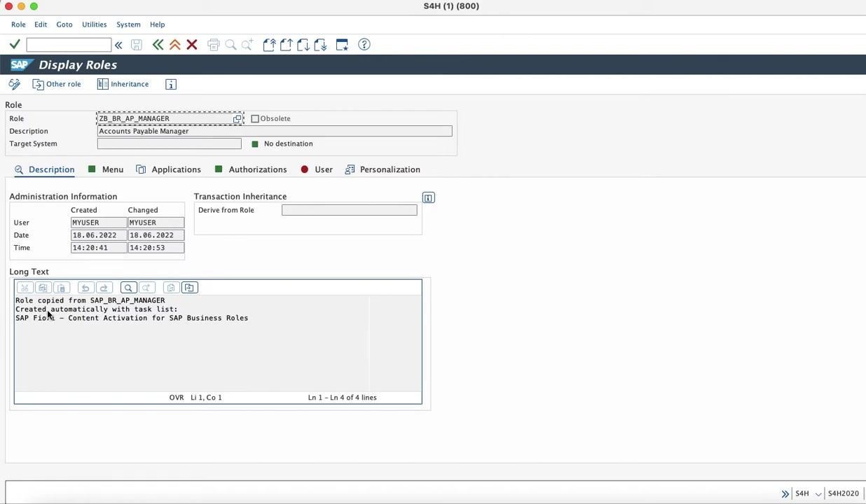Click the Save as local file icon in editor
This screenshot has height=504, width=866.
(x=189, y=288)
